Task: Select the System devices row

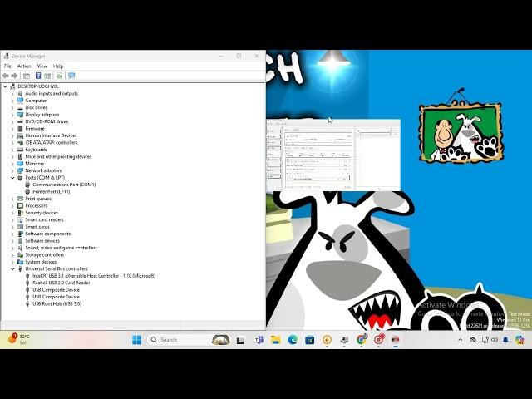Action: point(41,262)
